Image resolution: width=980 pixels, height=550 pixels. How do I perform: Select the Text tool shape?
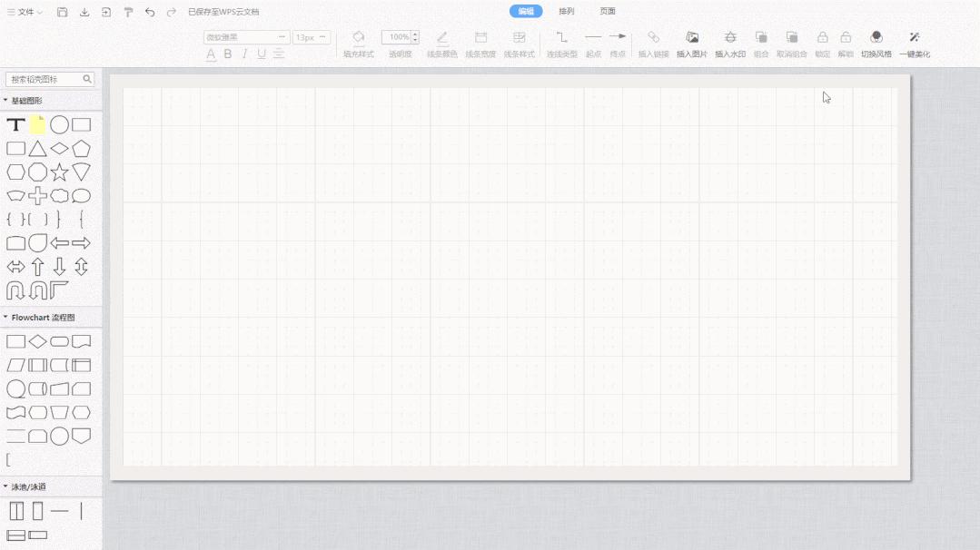pos(15,124)
